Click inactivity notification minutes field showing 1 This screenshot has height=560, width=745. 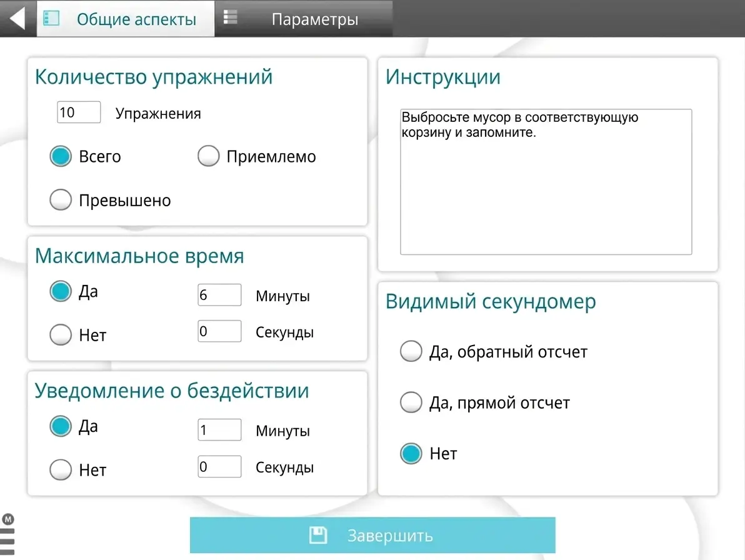219,430
